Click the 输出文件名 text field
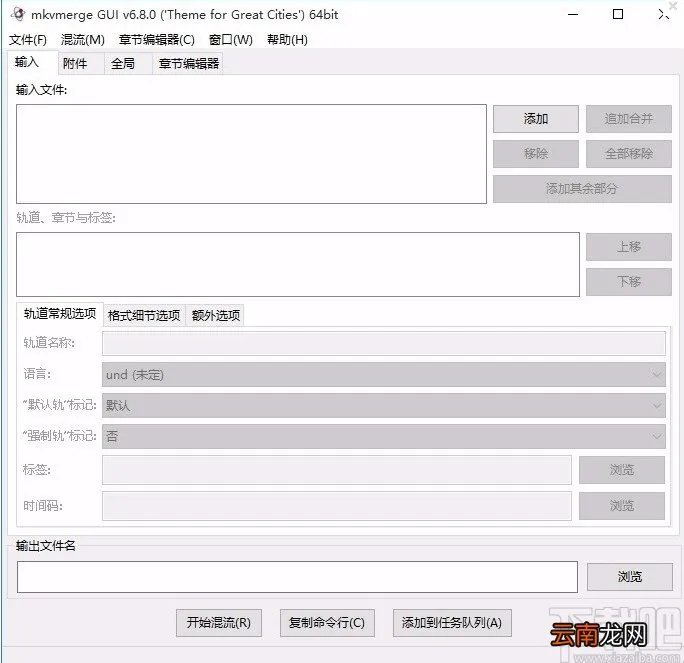The width and height of the screenshot is (684, 663). click(297, 577)
